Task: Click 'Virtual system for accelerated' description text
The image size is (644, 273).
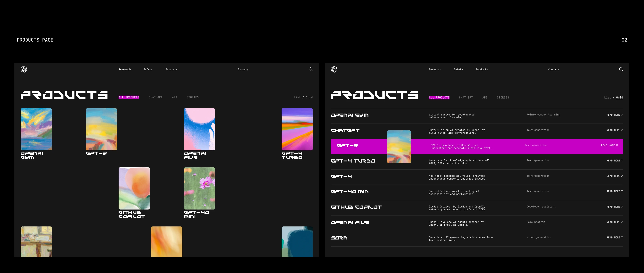Action: (x=451, y=116)
